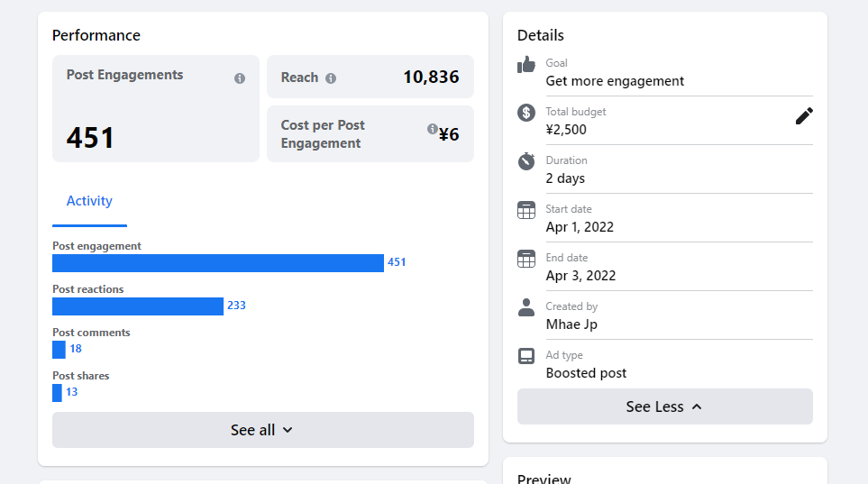Expand the See all activity list
The image size is (868, 484).
262,430
